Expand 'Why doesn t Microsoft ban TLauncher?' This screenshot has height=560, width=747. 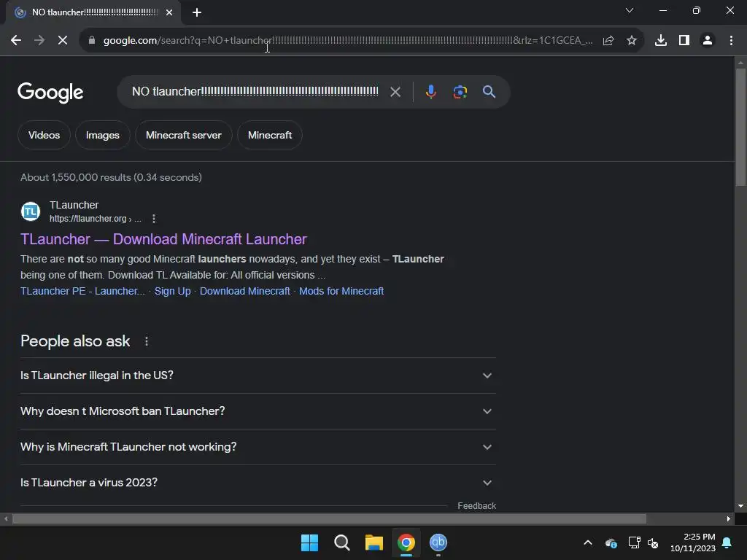tap(258, 411)
